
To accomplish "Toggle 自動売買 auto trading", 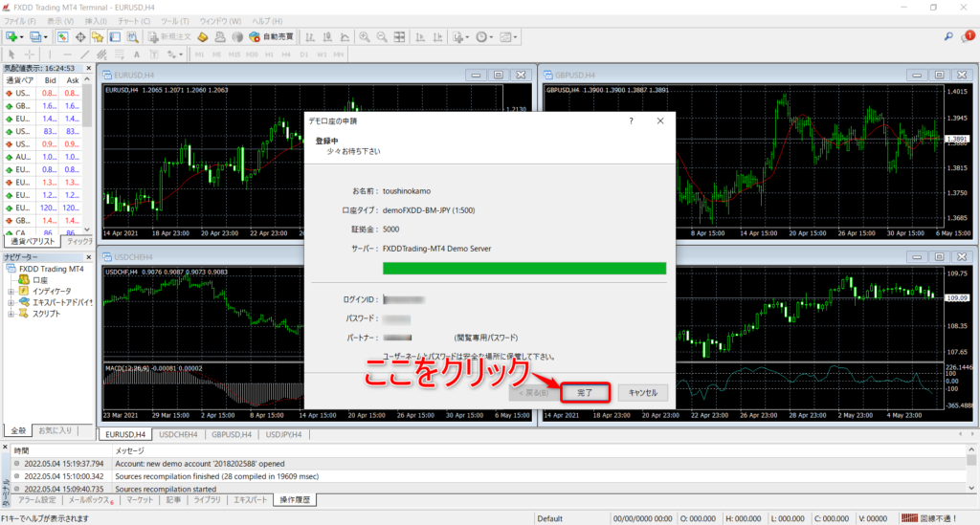I will click(x=271, y=37).
